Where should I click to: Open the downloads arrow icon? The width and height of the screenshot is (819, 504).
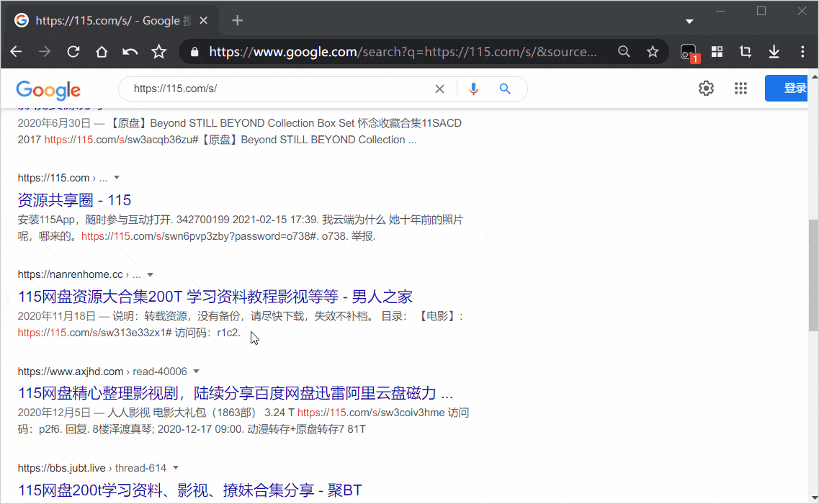pyautogui.click(x=774, y=52)
